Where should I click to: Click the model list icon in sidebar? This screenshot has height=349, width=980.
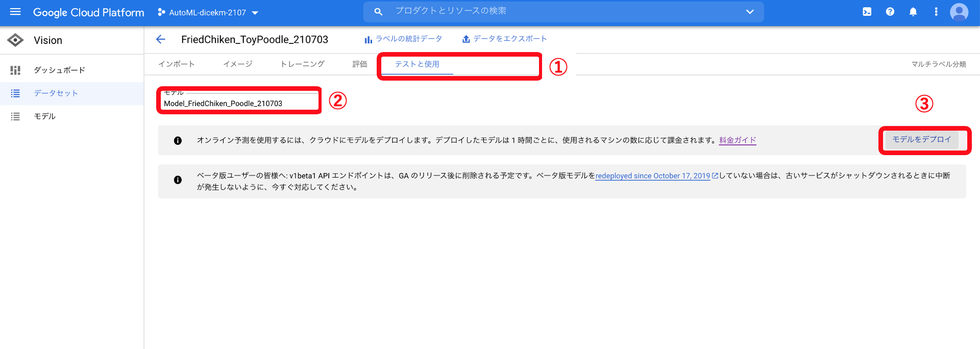click(15, 116)
